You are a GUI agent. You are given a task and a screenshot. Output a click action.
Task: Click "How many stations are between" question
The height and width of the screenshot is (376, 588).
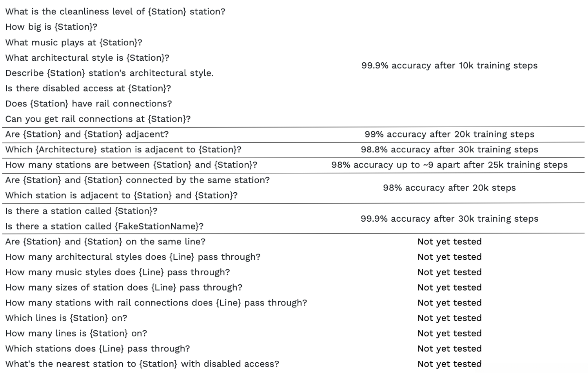[x=131, y=165]
